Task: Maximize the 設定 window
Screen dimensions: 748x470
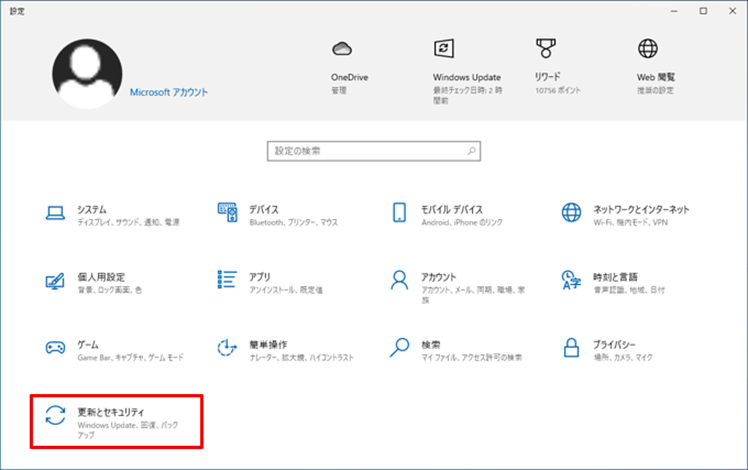Action: pyautogui.click(x=703, y=11)
